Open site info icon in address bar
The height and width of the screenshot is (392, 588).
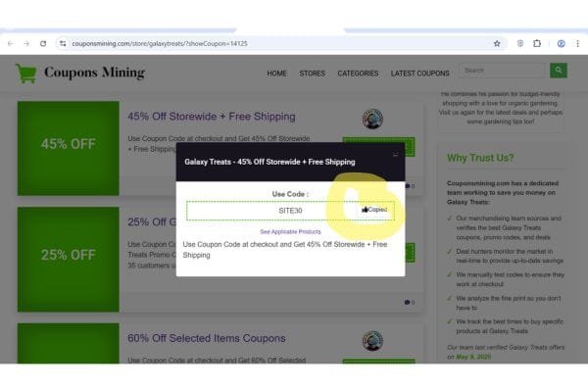pos(63,43)
